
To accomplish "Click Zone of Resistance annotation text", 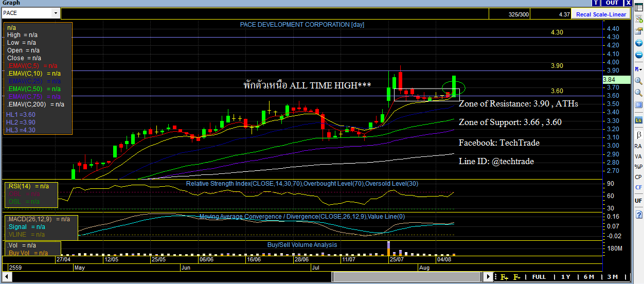I will tap(518, 103).
